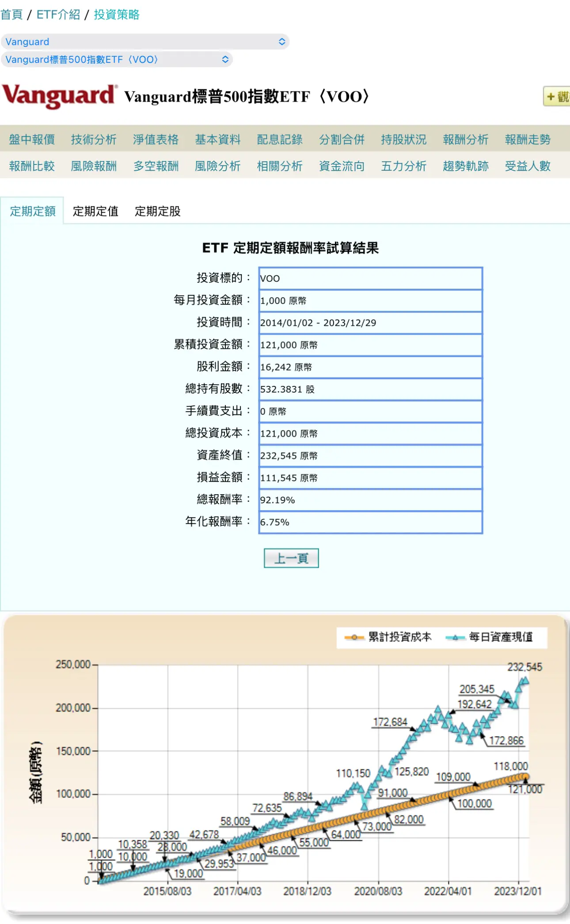Click the 1,000 原幣 monthly amount value
The height and width of the screenshot is (924, 570).
[x=283, y=301]
